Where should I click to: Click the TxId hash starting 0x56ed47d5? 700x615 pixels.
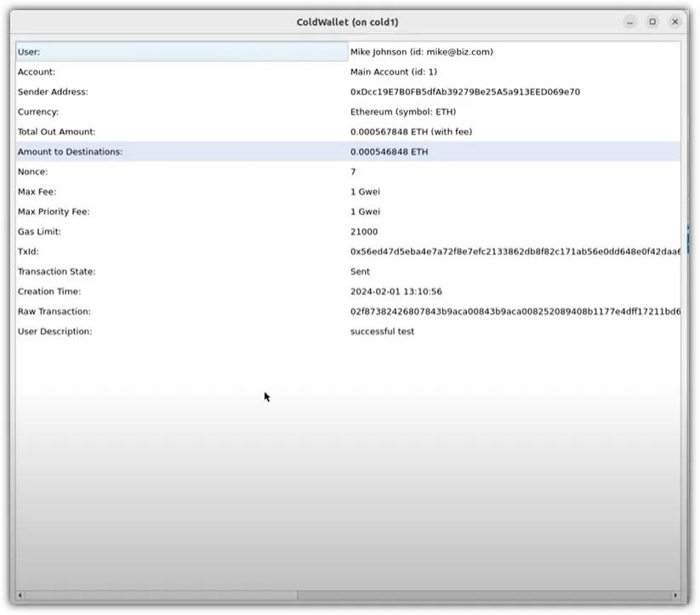point(515,252)
